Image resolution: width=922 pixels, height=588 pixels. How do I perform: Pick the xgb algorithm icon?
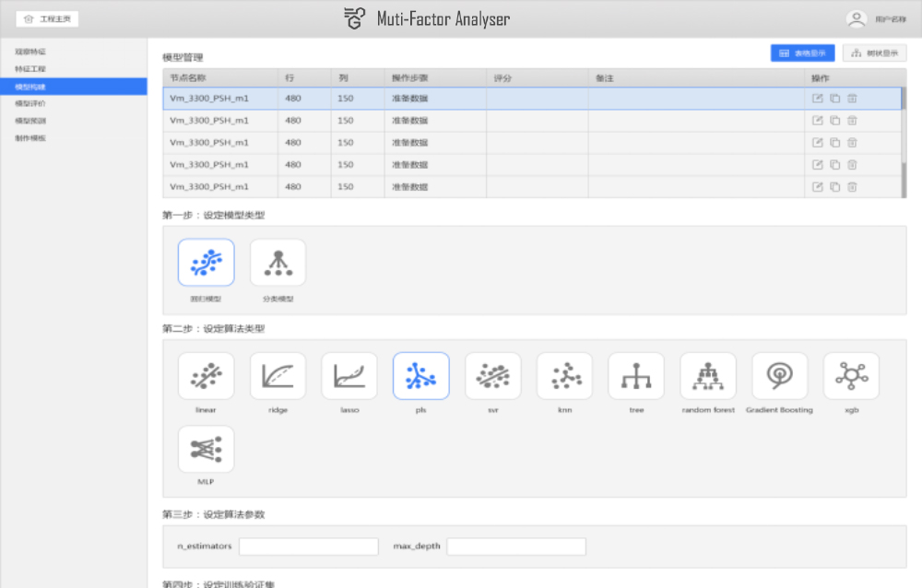(851, 376)
